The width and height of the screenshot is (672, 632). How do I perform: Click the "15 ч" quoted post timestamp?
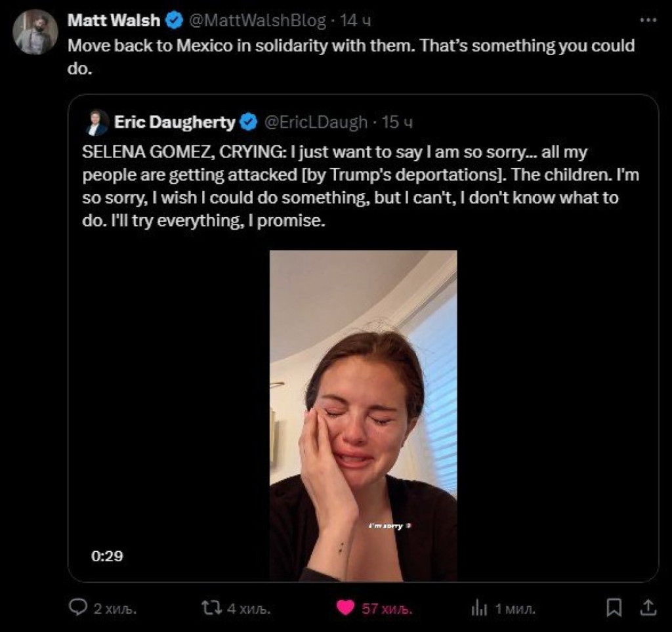click(x=396, y=122)
